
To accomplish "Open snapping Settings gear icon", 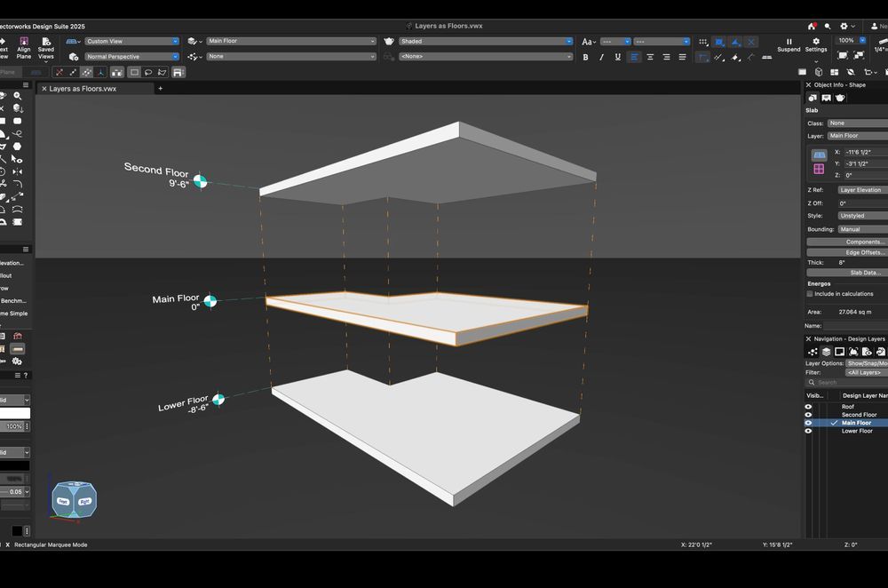I will (816, 42).
